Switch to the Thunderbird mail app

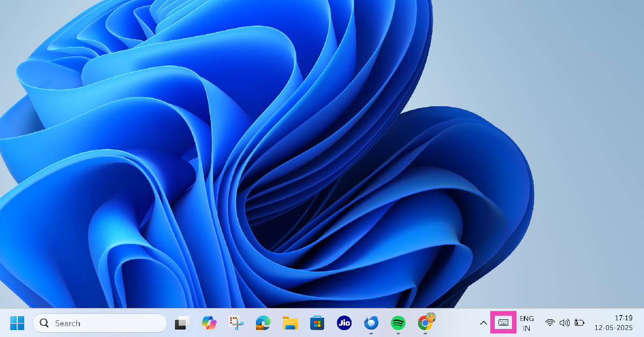click(x=371, y=323)
